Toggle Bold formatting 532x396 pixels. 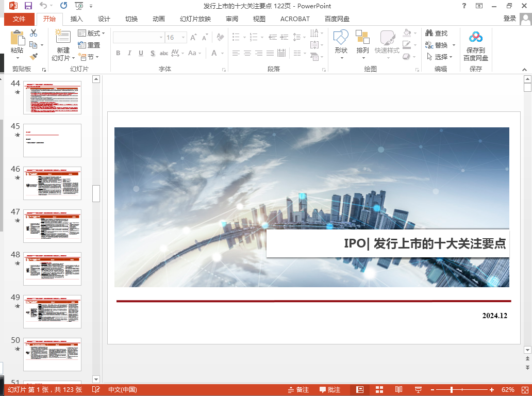[118, 53]
